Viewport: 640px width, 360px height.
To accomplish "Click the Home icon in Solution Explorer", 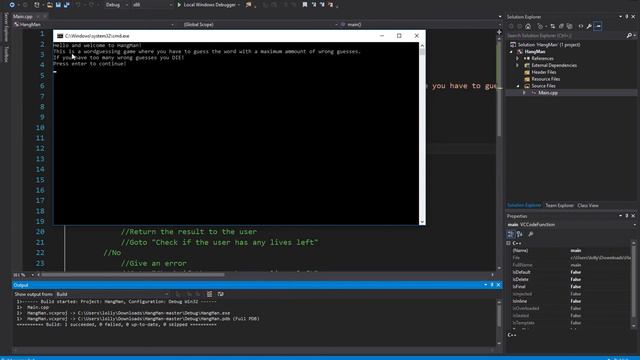I will point(528,26).
